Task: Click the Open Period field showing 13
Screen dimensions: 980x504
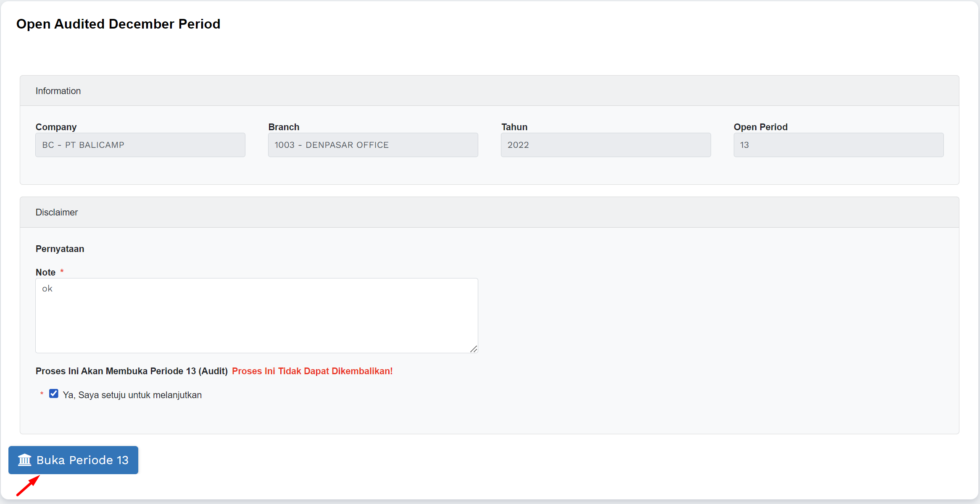Action: [838, 145]
